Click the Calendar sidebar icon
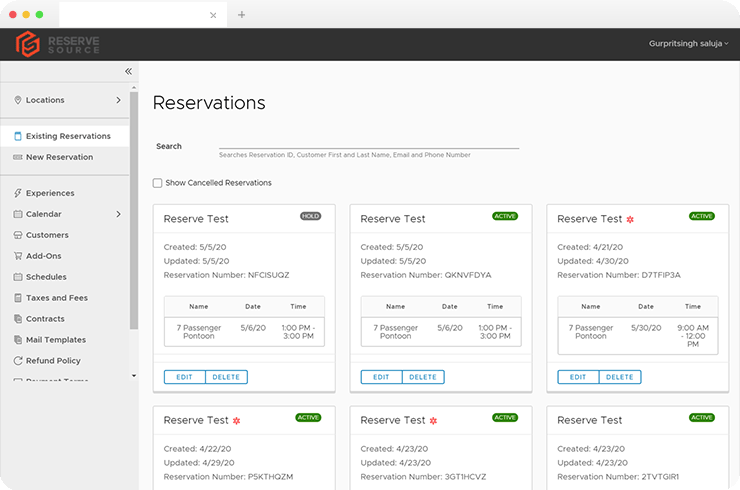740x490 pixels. (x=18, y=214)
